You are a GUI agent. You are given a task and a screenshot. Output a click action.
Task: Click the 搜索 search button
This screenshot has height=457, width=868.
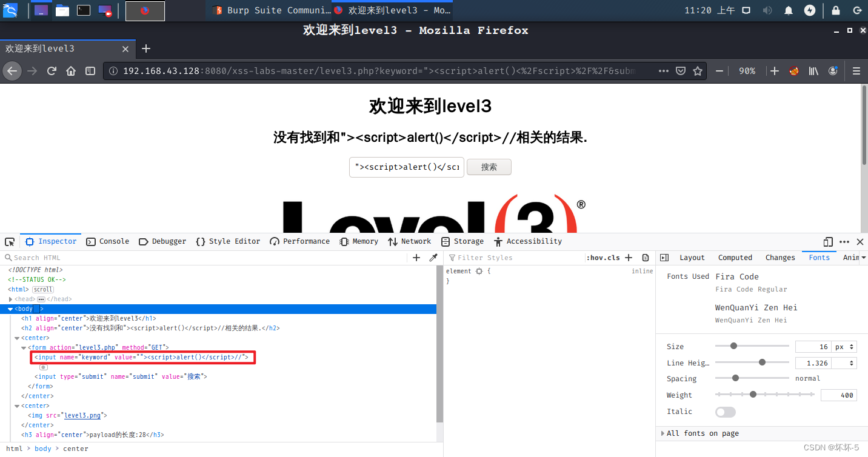click(x=489, y=167)
